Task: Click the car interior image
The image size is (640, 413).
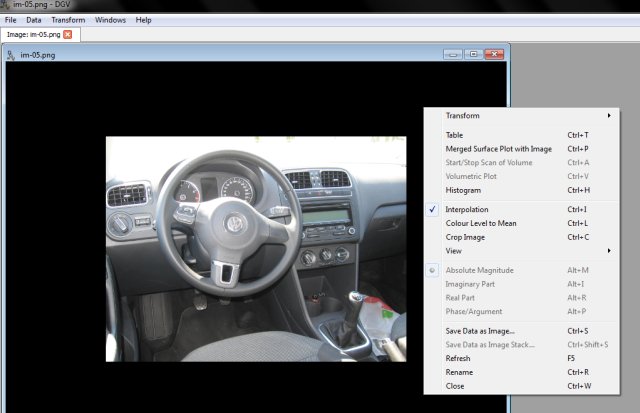Action: 256,248
